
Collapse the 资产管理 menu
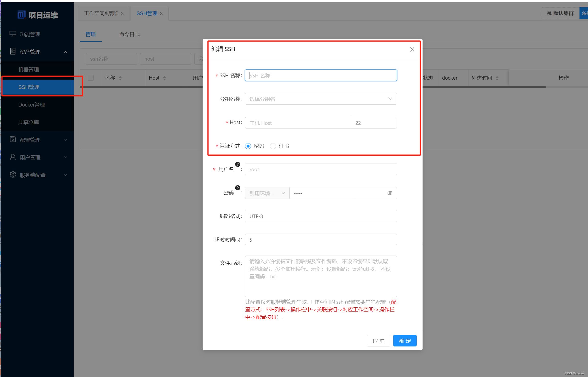[x=65, y=52]
